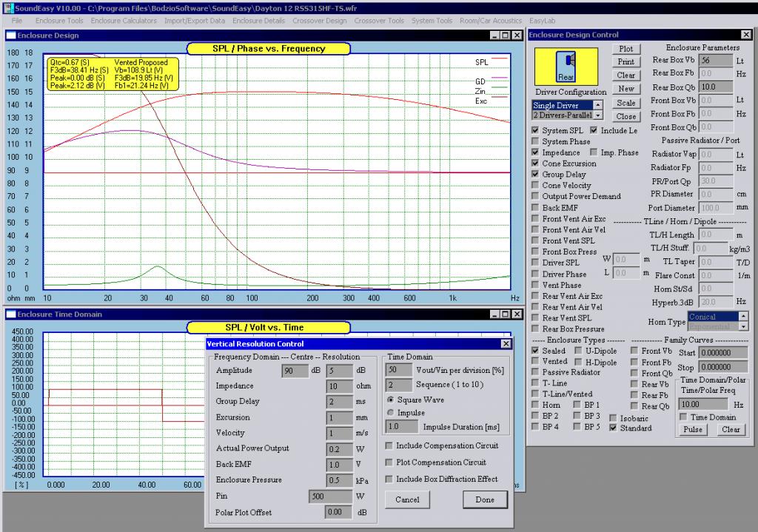Image resolution: width=758 pixels, height=532 pixels.
Task: Click the SPL / Phase vs. Frequency title
Action: tap(269, 48)
